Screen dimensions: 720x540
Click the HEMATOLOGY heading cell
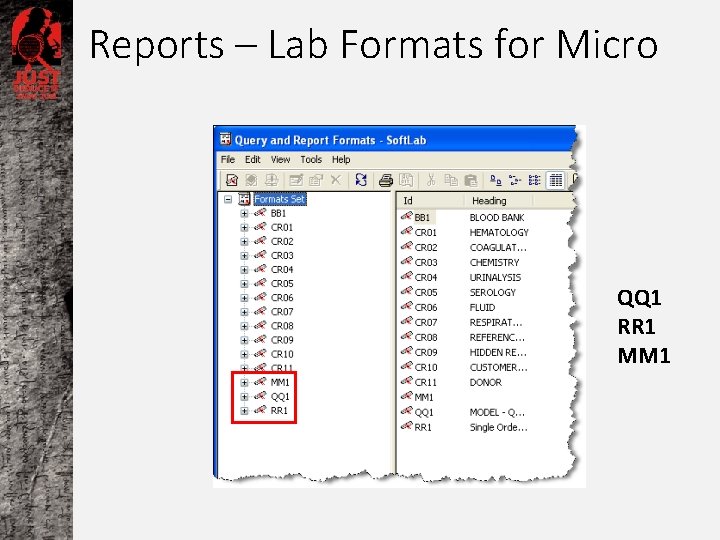499,233
